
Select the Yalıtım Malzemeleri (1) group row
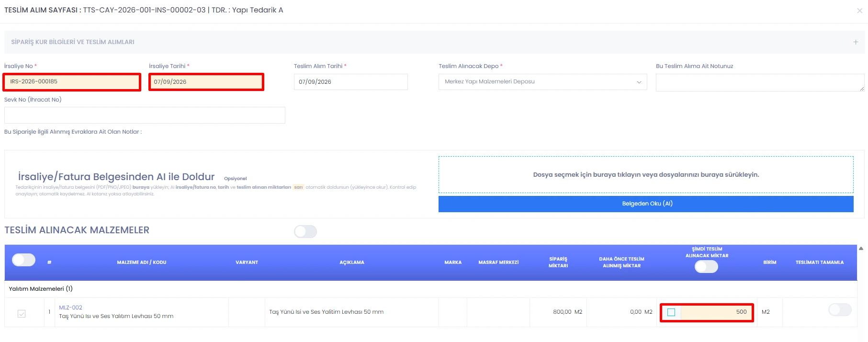click(x=430, y=289)
